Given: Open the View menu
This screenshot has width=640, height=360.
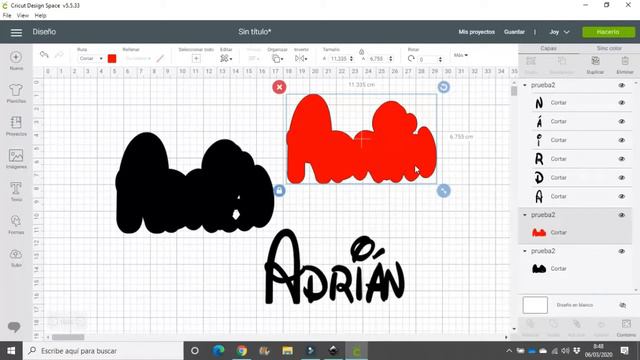Looking at the screenshot, I should pos(22,16).
